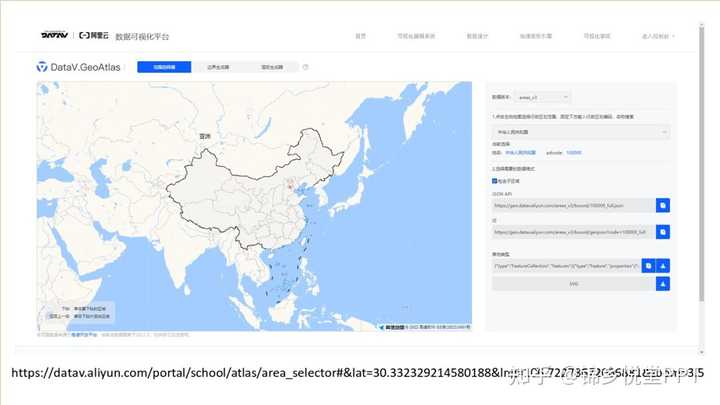Open the blue link under the map

pos(84,335)
